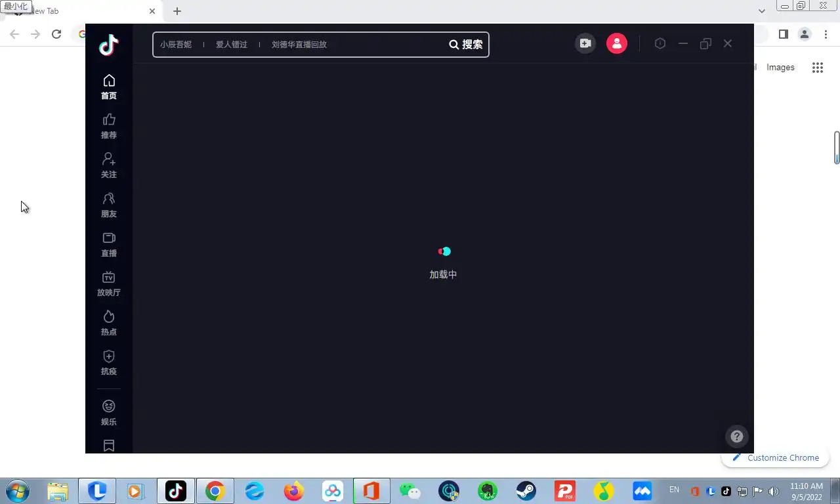Click Chrome's forward navigation arrow
The width and height of the screenshot is (840, 504).
pos(35,34)
